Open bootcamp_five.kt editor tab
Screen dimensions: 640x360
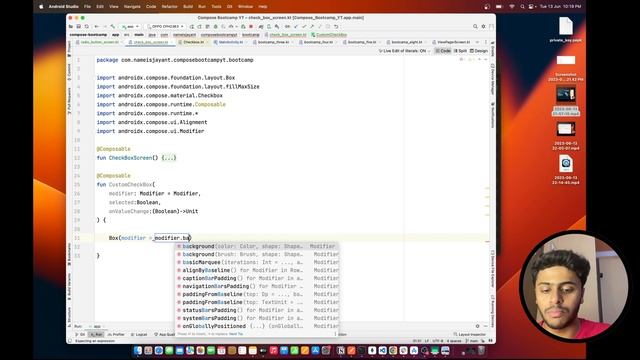coord(362,42)
